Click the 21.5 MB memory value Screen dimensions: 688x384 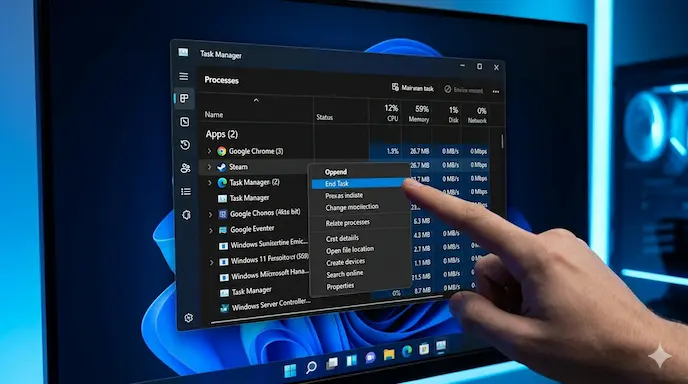click(422, 277)
